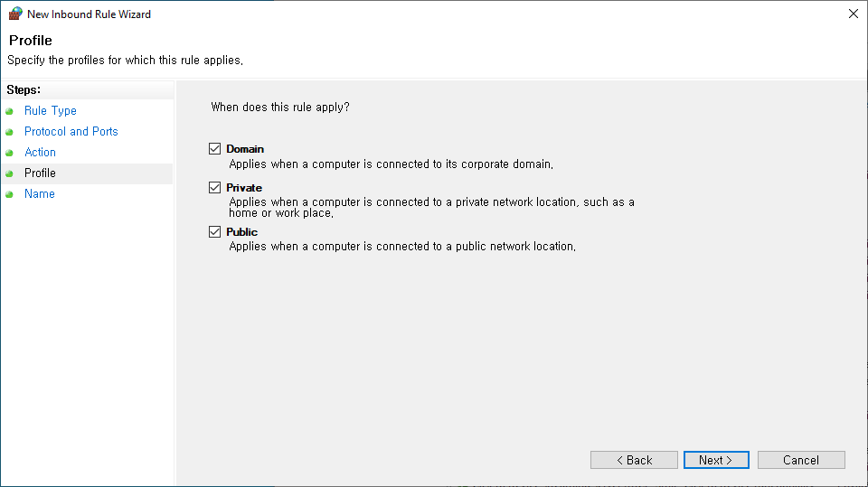Uncheck the Public profile checkbox
The height and width of the screenshot is (487, 868).
point(214,232)
